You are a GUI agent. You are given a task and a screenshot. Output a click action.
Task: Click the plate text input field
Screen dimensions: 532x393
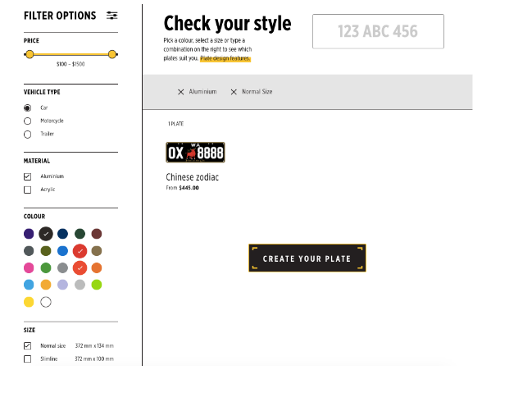pos(378,31)
